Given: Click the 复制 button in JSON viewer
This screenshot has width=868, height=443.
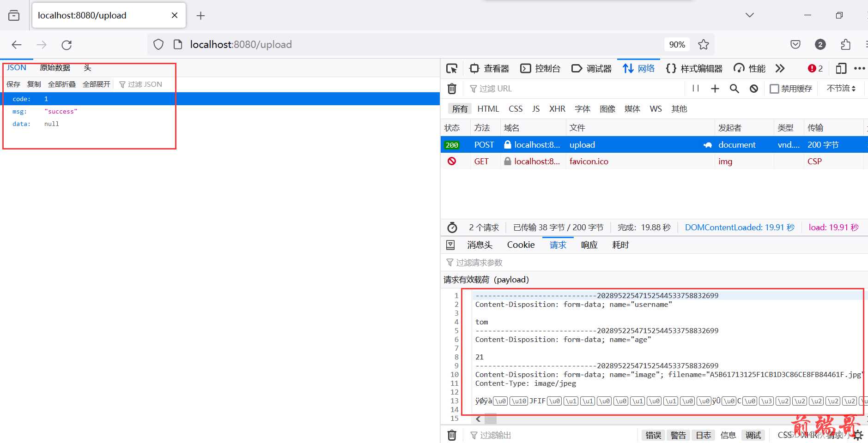Looking at the screenshot, I should 34,84.
